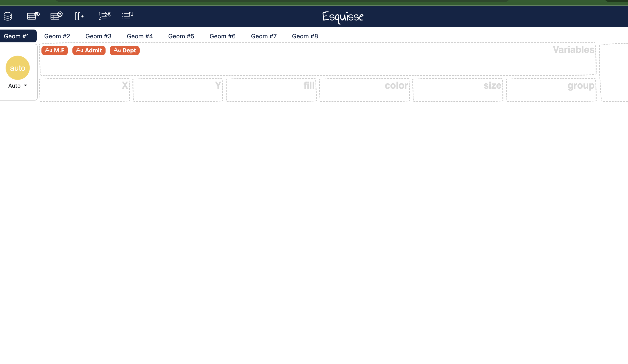Click the Dept variable badge
The image size is (628, 364).
(x=125, y=51)
